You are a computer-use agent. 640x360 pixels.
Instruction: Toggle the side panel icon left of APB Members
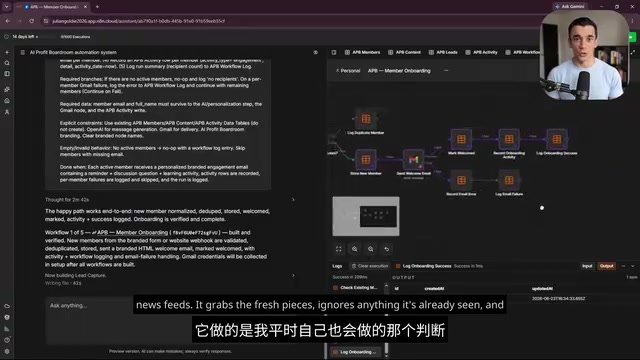tap(334, 52)
